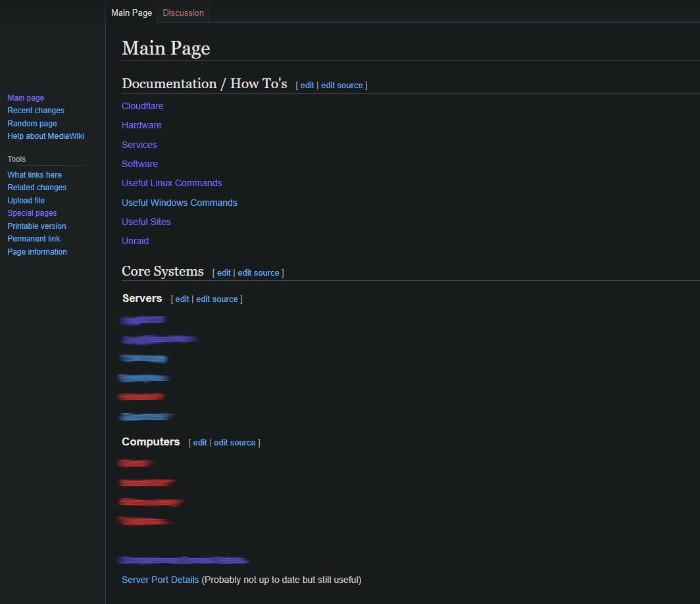Click edit source for Documentation section
Viewport: 700px width, 604px height.
(342, 86)
